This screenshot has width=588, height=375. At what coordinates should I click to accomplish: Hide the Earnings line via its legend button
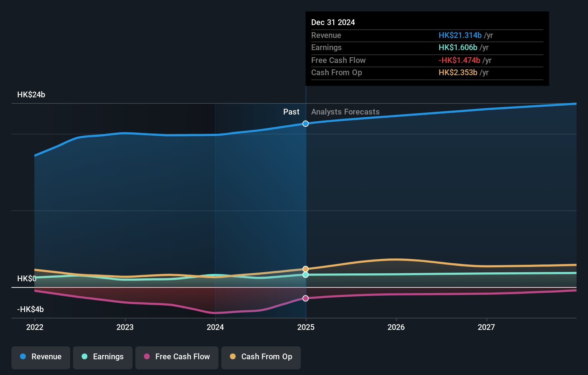pos(103,357)
